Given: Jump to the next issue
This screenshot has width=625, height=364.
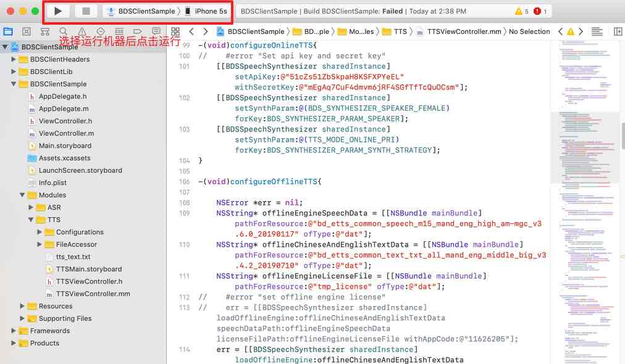Looking at the screenshot, I should click(581, 31).
